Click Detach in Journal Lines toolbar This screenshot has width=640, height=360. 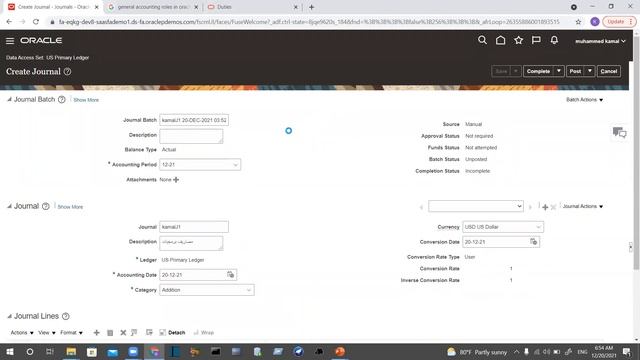pyautogui.click(x=172, y=333)
